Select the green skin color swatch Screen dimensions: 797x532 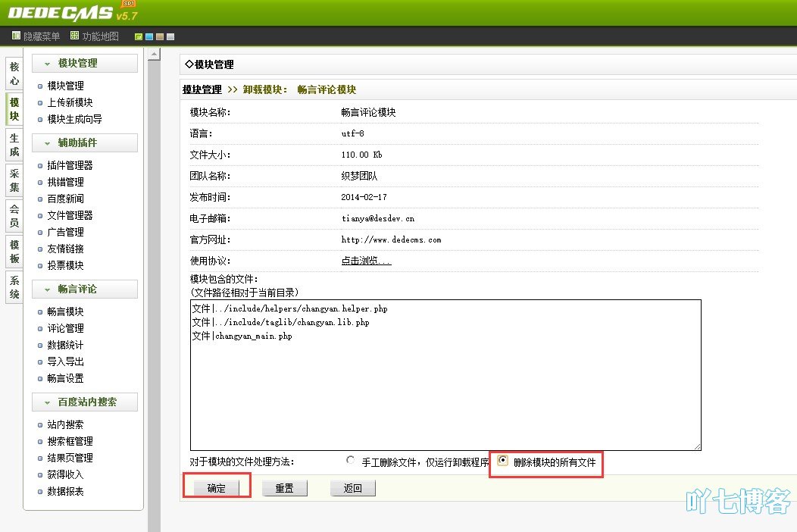point(139,36)
